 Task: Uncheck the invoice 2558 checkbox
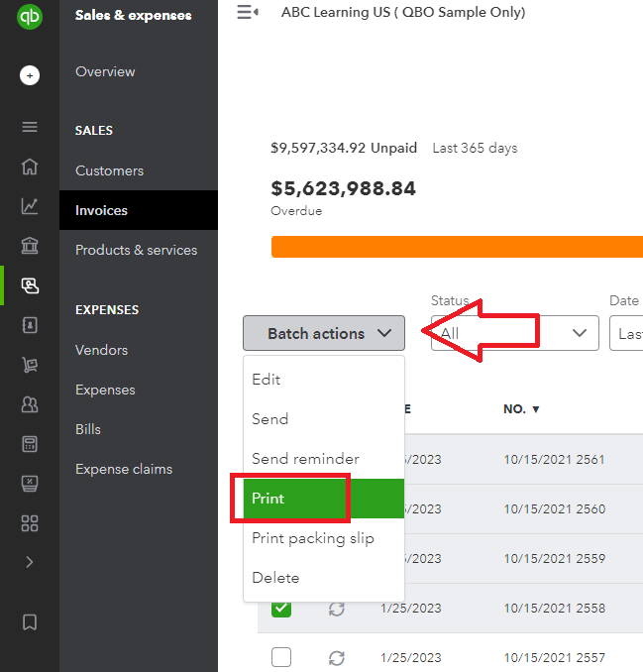[281, 609]
